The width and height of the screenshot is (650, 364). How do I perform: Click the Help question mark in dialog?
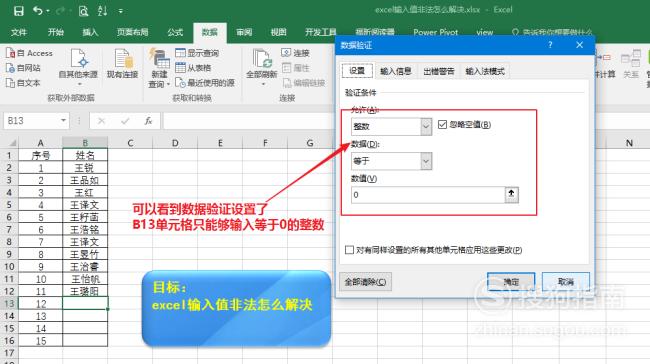550,45
